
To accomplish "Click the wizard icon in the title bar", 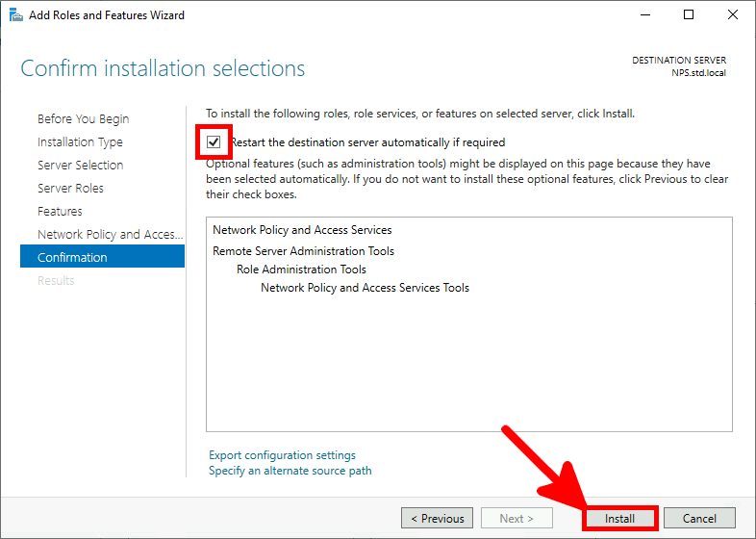I will (14, 14).
